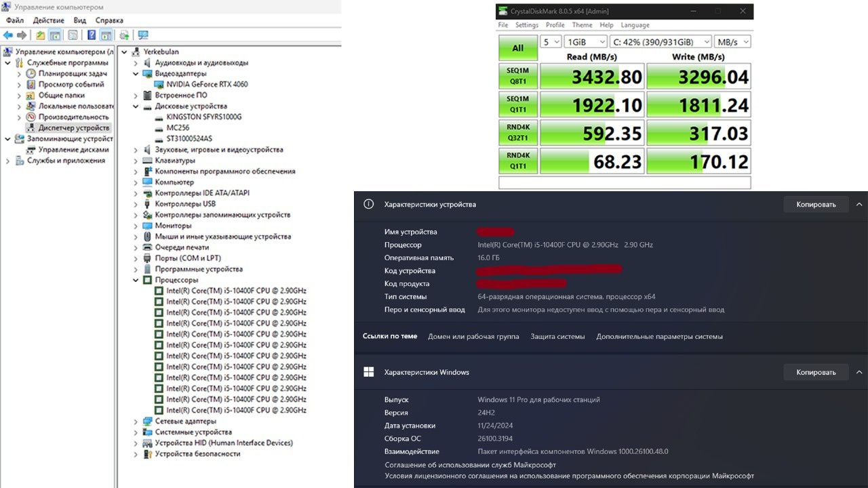Open the Действие menu

(49, 20)
